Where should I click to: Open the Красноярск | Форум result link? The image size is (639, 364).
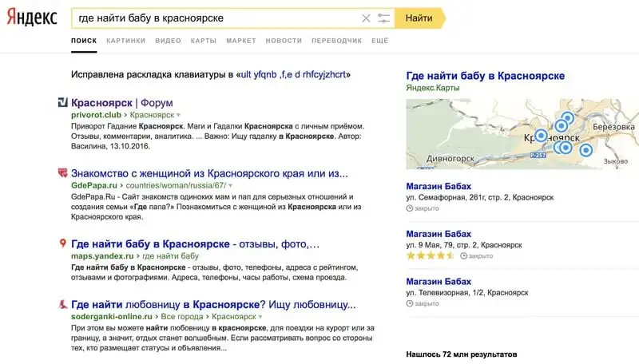[x=121, y=103]
